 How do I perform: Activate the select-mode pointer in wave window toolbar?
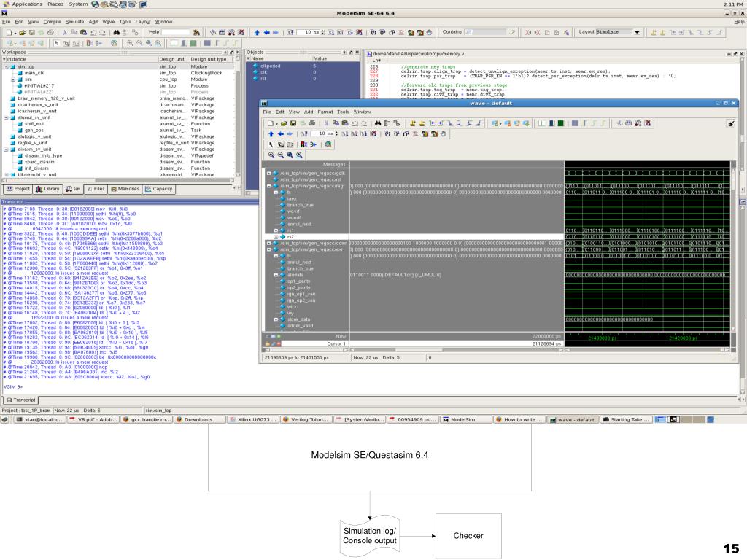click(271, 144)
